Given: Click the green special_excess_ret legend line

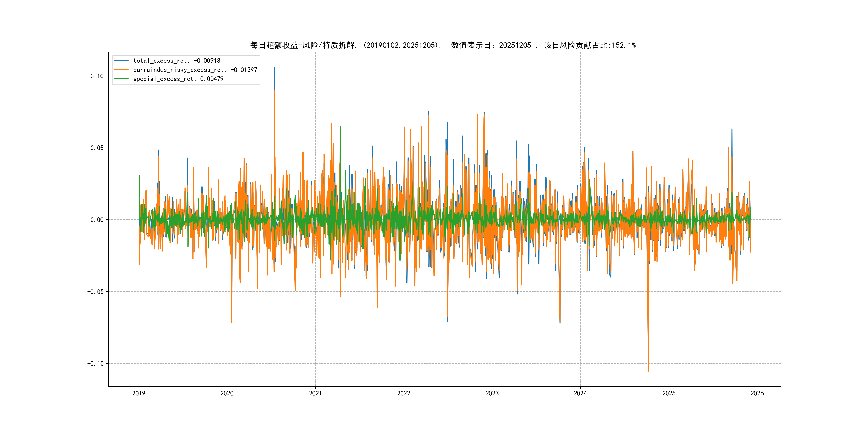Looking at the screenshot, I should pos(121,79).
